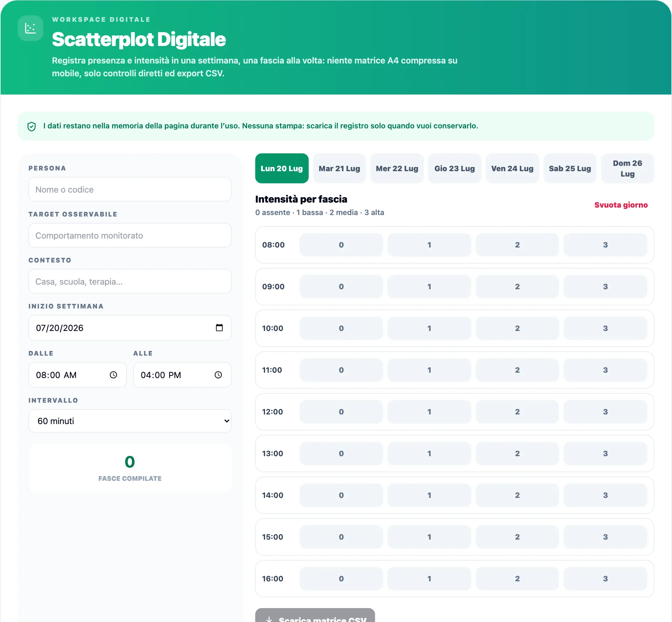The height and width of the screenshot is (622, 672).
Task: Choose intensity 3 for the 12:00 slot
Action: [x=605, y=412]
